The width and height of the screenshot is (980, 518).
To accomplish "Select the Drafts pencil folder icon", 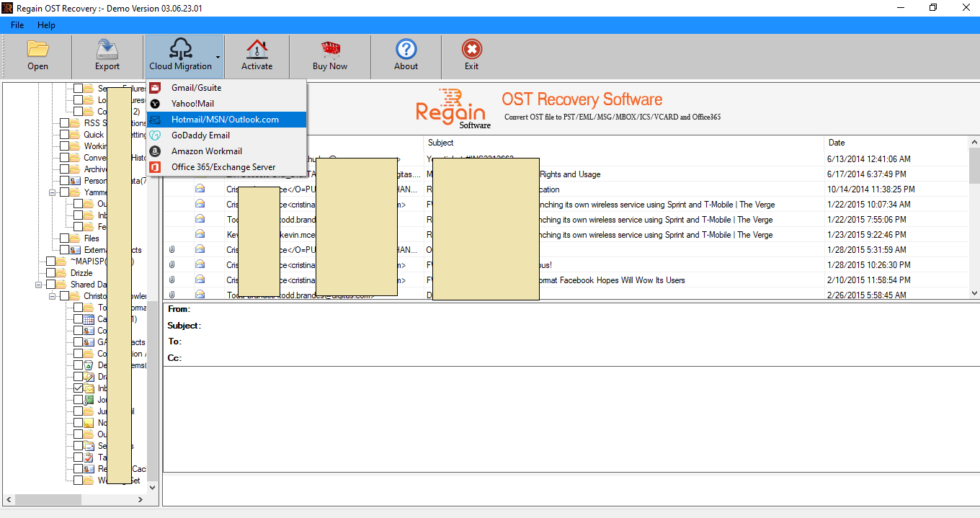I will (89, 377).
